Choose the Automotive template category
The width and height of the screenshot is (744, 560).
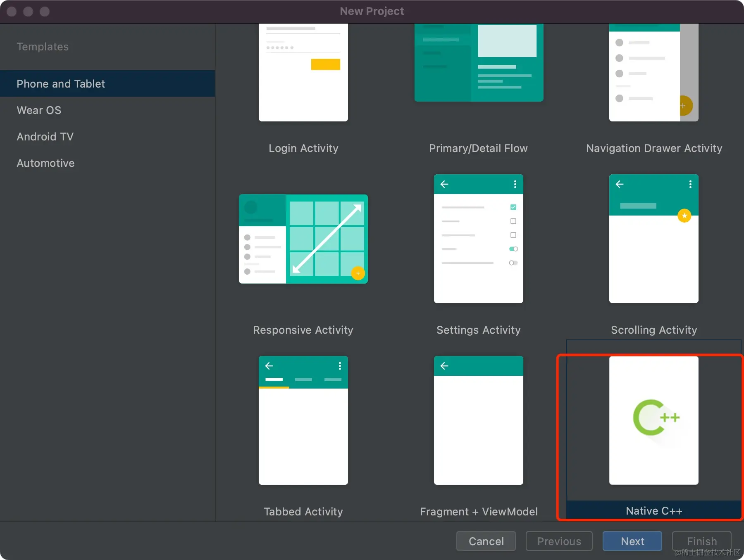[x=107, y=163]
